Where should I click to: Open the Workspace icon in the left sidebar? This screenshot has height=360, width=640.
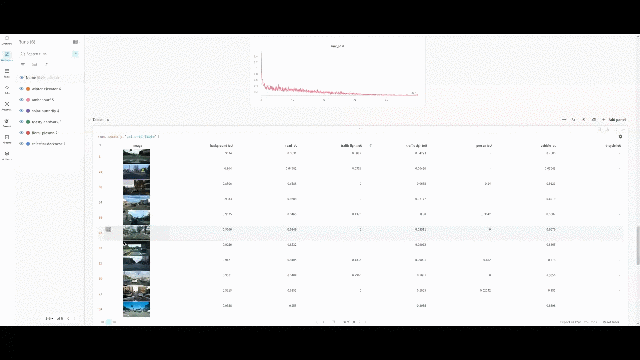click(x=7, y=56)
